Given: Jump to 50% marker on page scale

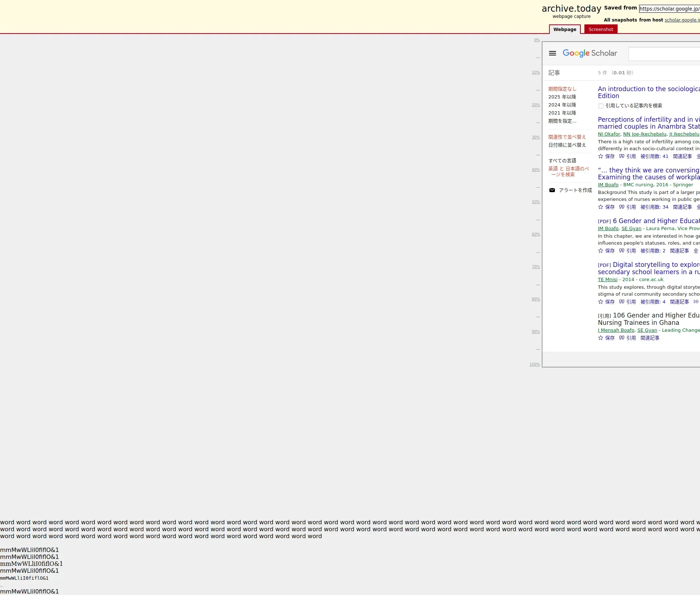Looking at the screenshot, I should click(x=535, y=202).
